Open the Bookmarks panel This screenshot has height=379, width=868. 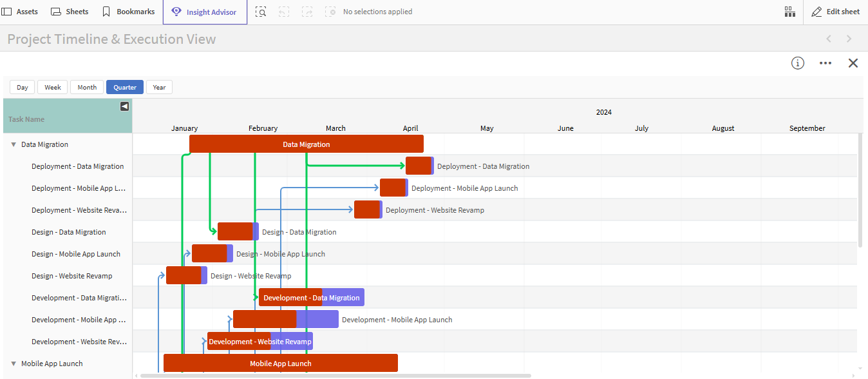point(129,12)
